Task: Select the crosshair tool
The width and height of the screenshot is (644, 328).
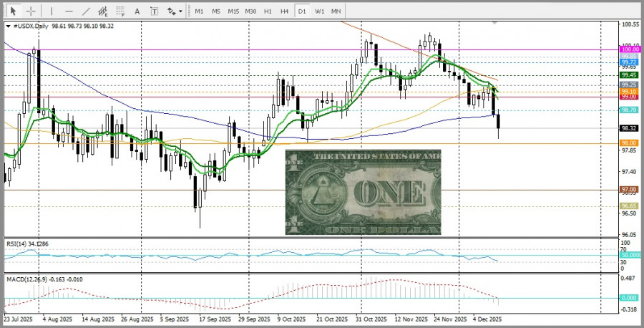Action: [x=31, y=11]
